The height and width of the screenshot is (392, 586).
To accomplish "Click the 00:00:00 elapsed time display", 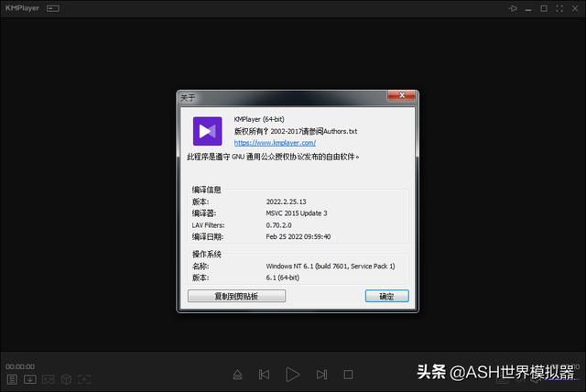I will click(x=20, y=366).
